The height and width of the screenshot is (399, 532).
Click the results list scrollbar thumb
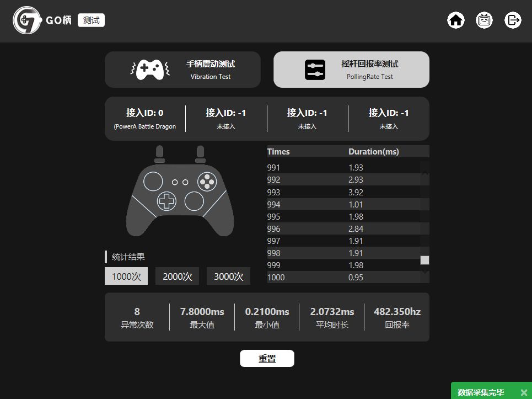(x=424, y=260)
